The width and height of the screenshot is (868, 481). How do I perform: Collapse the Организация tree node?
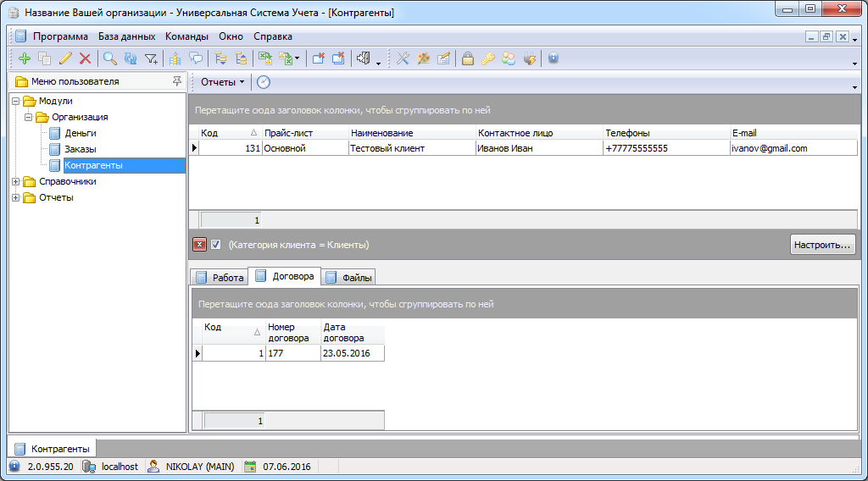click(29, 117)
